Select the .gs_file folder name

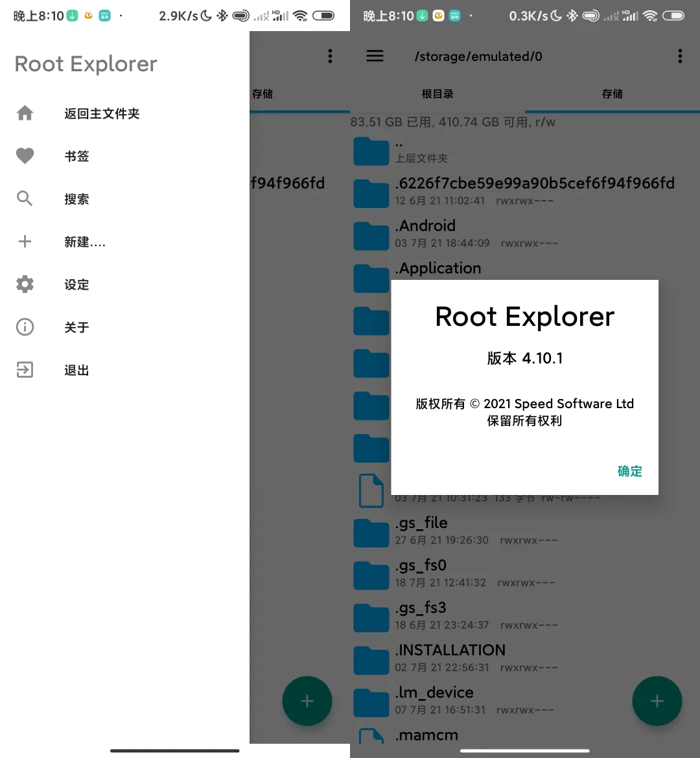click(x=421, y=523)
